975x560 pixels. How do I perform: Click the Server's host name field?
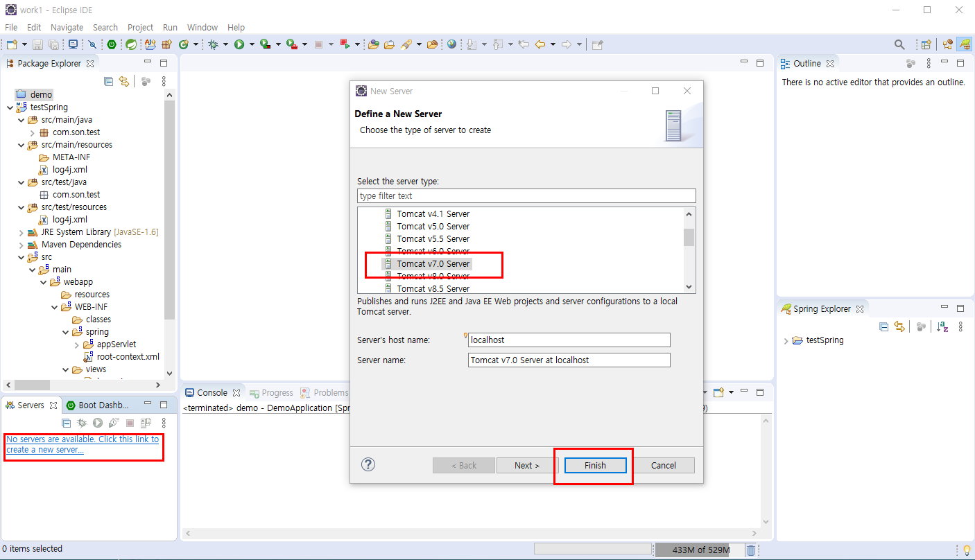569,340
